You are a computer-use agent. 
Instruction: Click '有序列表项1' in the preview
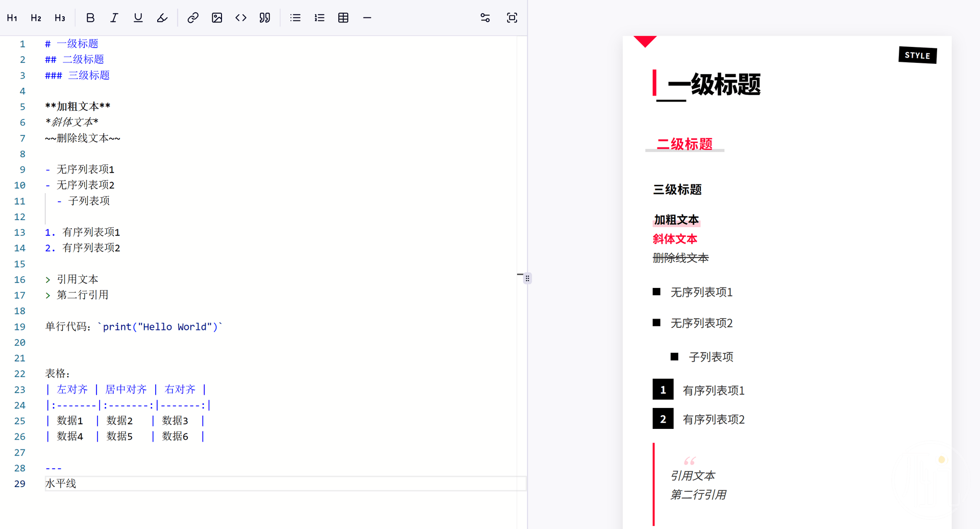(x=714, y=391)
